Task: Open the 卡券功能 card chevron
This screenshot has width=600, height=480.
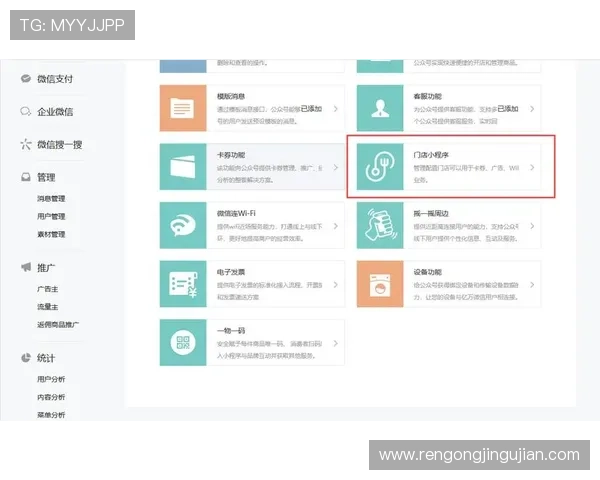Action: (336, 168)
